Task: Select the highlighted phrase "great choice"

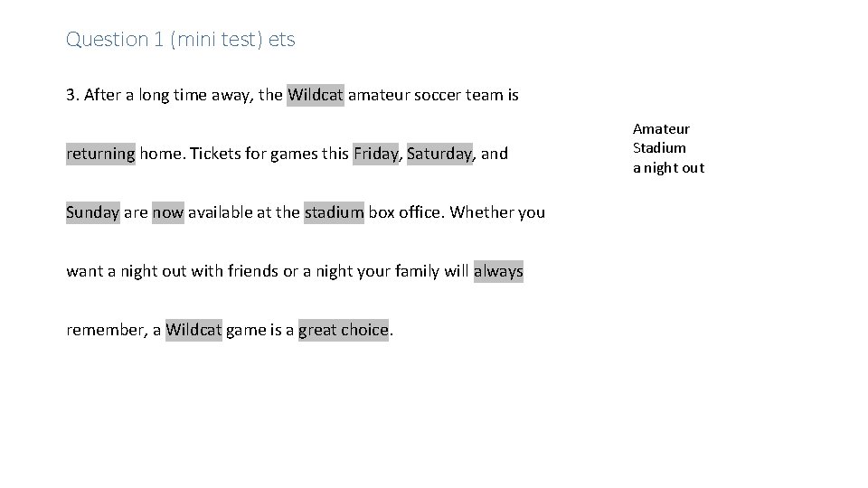Action: [x=344, y=330]
